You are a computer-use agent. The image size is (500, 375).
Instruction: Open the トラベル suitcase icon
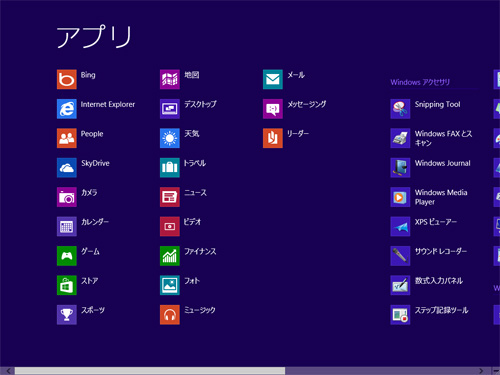pyautogui.click(x=170, y=167)
